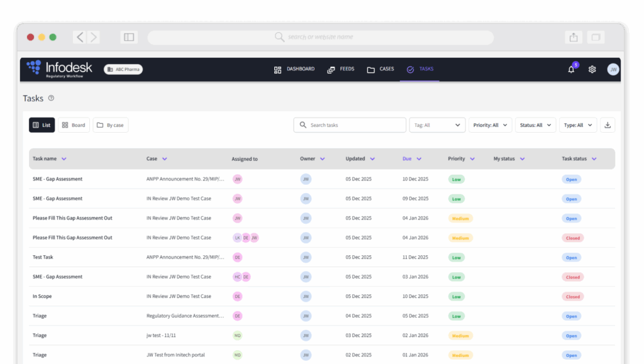Switch to Board view
644x364 pixels.
[x=74, y=125]
